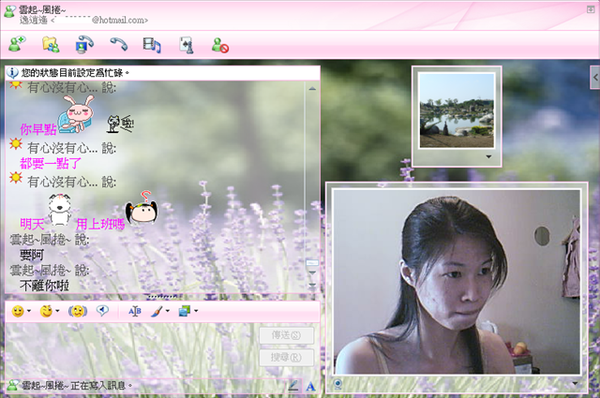Expand the smiley emoticon dropdown arrow
The image size is (600, 398).
click(29, 311)
